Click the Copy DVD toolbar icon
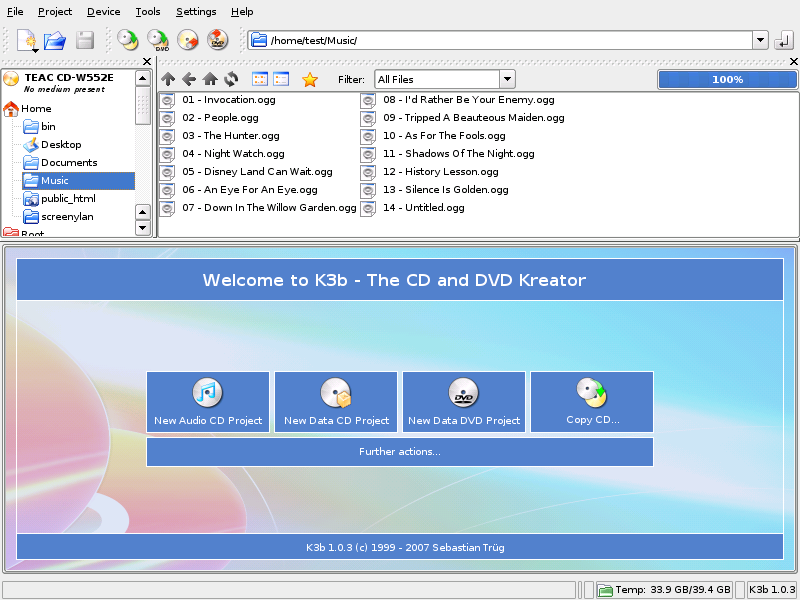The height and width of the screenshot is (600, 800). (158, 40)
